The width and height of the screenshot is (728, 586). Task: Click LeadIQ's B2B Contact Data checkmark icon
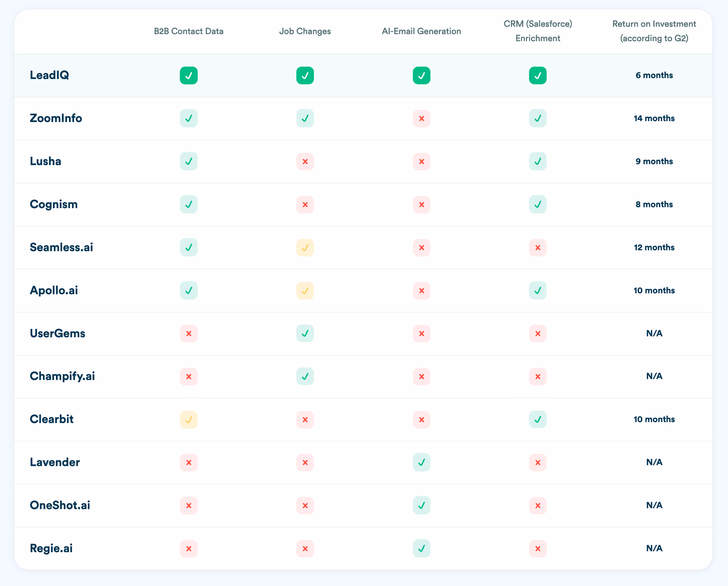(188, 75)
